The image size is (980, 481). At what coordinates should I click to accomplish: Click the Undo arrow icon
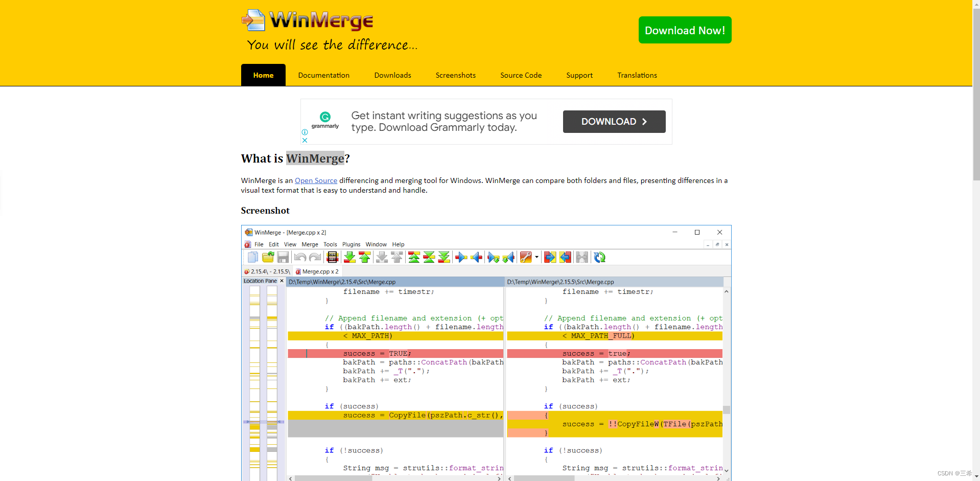(300, 257)
